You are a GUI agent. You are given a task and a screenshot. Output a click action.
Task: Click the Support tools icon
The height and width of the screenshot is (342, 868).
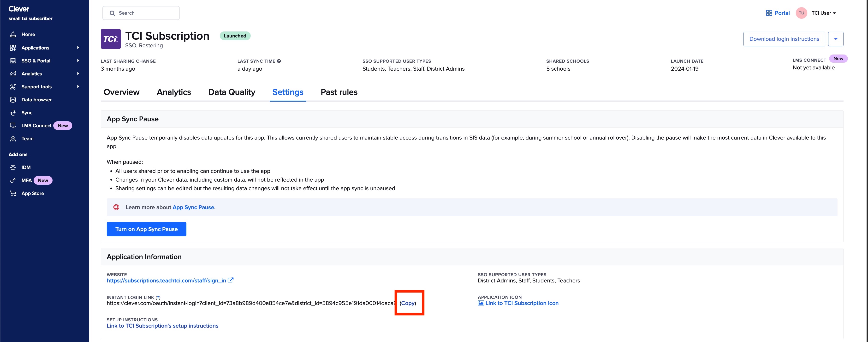pos(13,87)
